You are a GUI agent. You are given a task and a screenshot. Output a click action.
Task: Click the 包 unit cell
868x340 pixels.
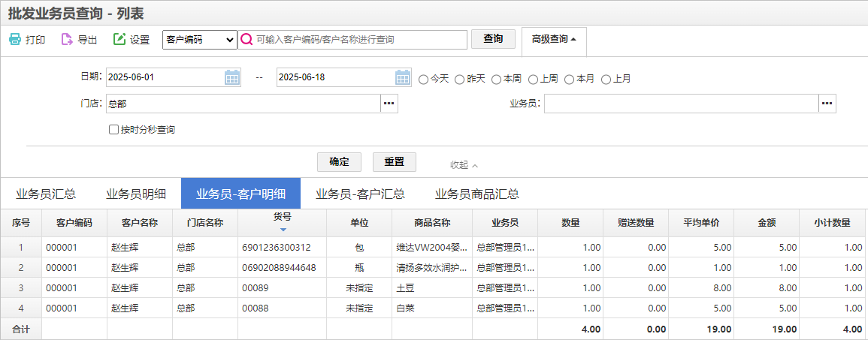click(x=359, y=247)
